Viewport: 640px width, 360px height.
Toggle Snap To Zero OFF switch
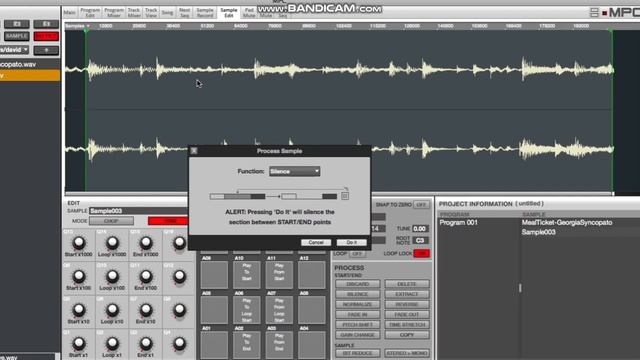pyautogui.click(x=421, y=204)
